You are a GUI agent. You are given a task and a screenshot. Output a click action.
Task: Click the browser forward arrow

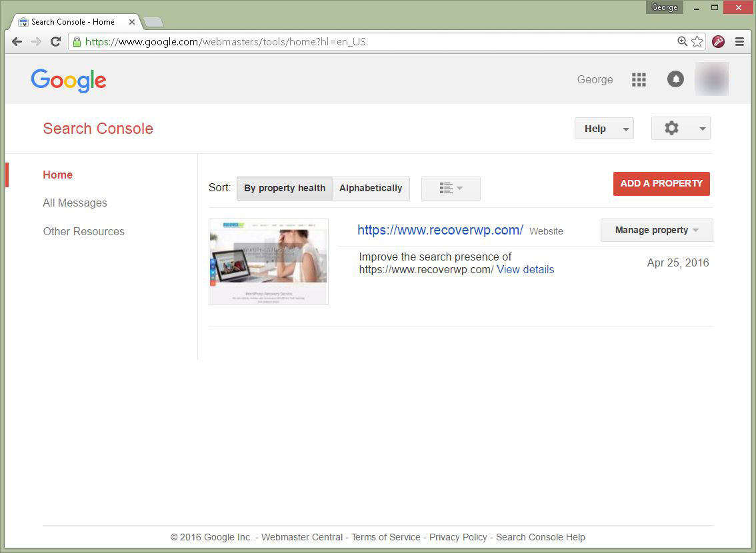click(36, 42)
